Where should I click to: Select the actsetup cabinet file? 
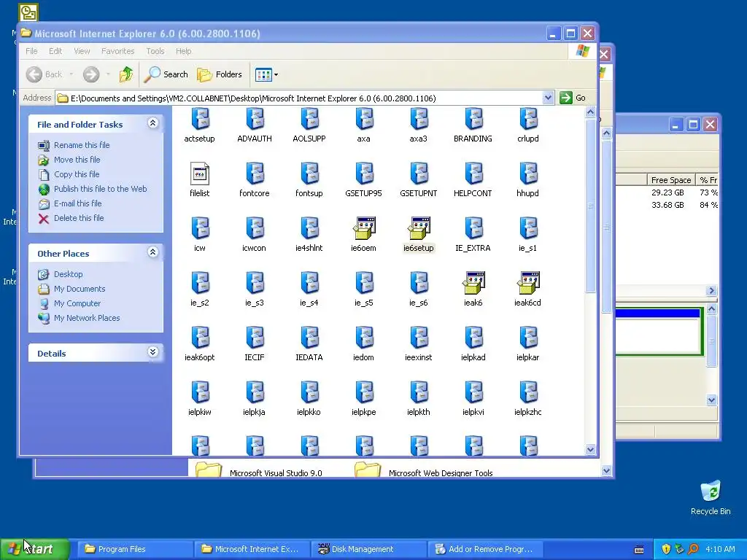coord(200,125)
